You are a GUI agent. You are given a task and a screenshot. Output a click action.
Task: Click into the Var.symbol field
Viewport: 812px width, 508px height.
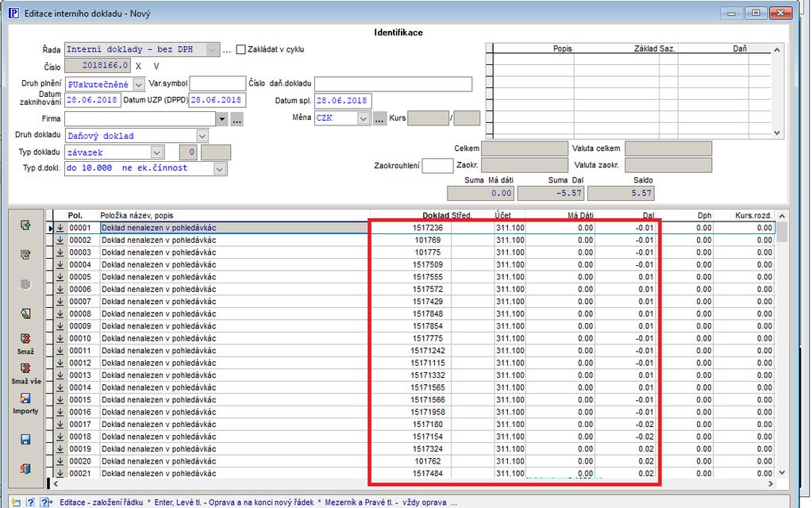(x=217, y=83)
